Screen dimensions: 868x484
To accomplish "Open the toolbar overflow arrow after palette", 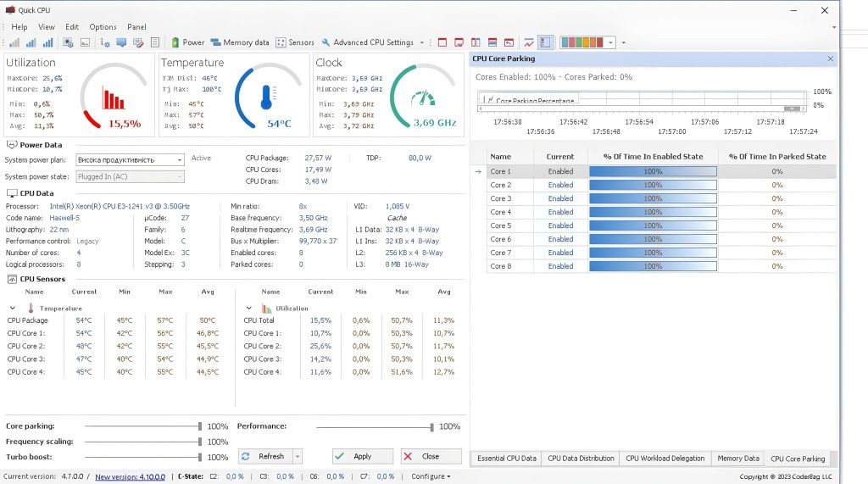I will 623,42.
